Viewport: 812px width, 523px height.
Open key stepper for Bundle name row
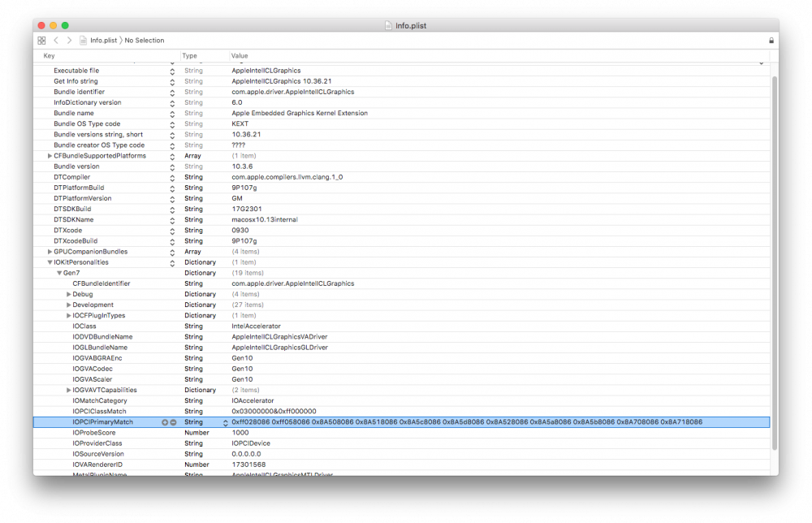172,114
